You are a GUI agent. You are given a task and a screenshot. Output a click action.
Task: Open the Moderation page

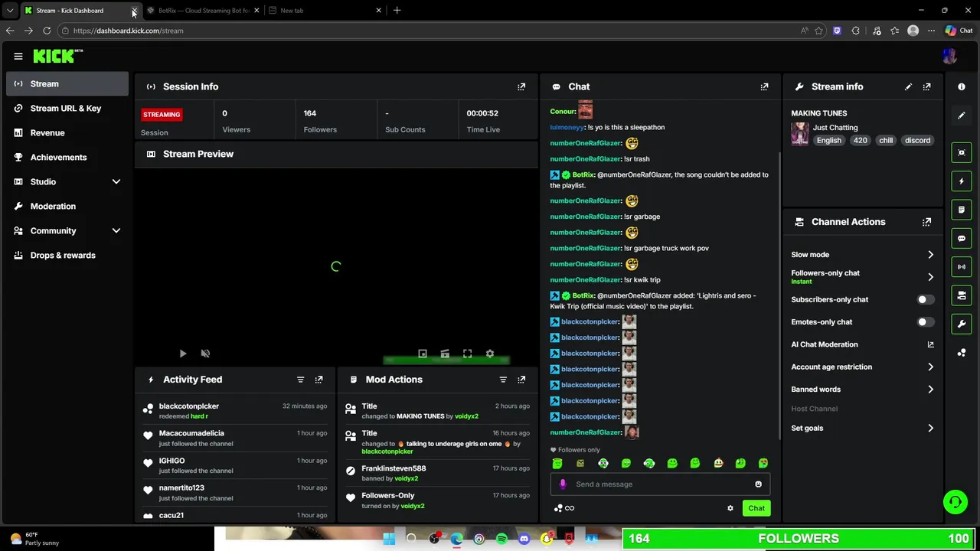click(67, 206)
